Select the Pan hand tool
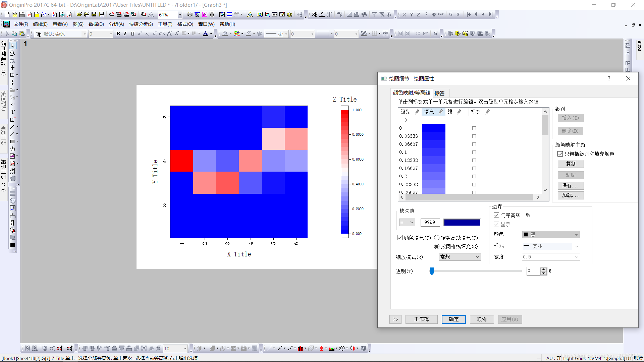Viewport: 644px width, 362px height. point(13,149)
